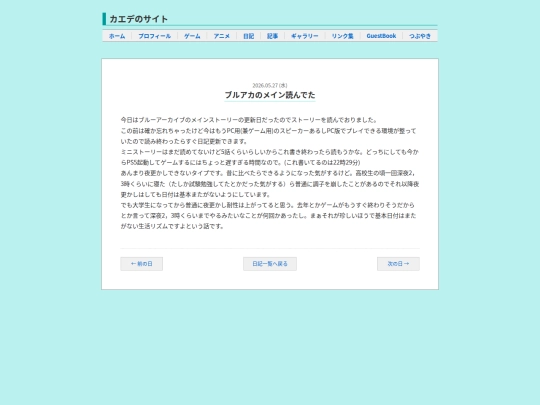This screenshot has height=405, width=540.
Task: Click the last line がない生活リズムですよという話です
Action: [x=172, y=226]
